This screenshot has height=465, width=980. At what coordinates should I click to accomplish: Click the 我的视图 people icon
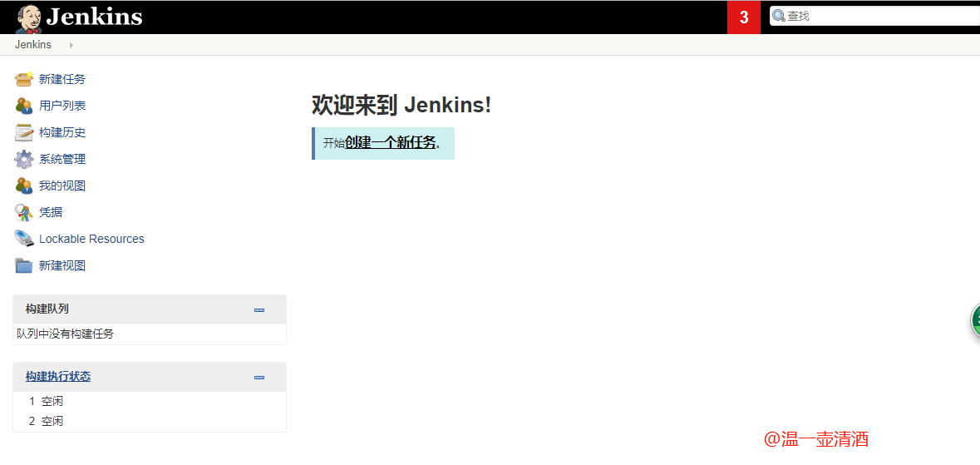click(x=24, y=186)
